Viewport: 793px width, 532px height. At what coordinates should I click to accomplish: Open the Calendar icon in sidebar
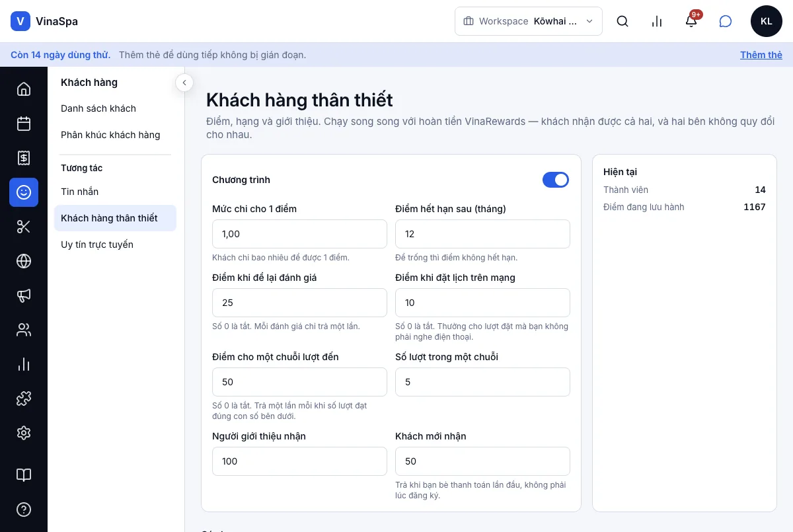[x=24, y=124]
